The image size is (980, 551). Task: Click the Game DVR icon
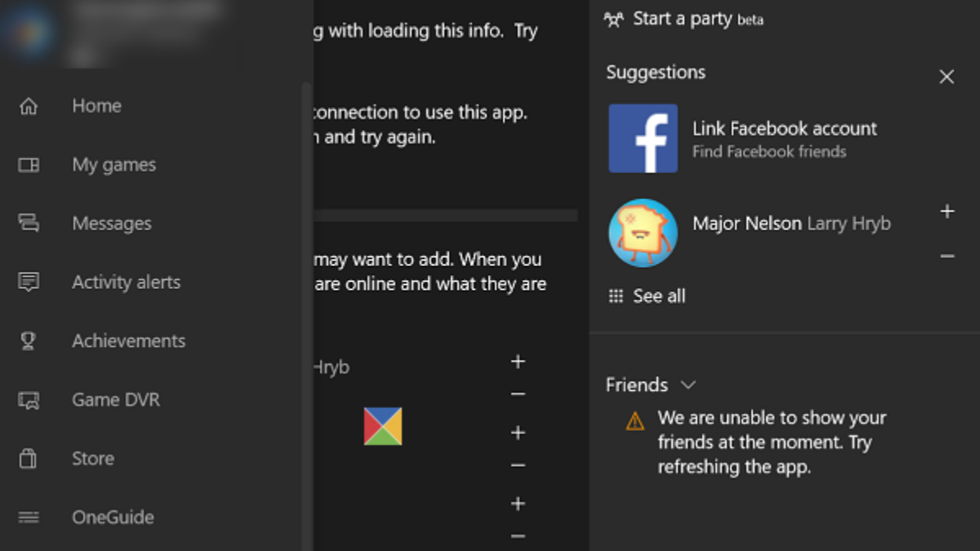click(x=29, y=400)
